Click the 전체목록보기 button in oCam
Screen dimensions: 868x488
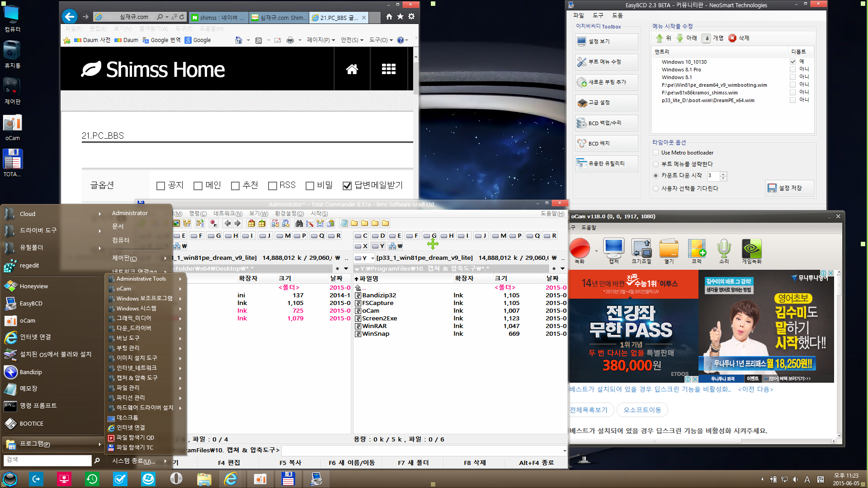[589, 410]
